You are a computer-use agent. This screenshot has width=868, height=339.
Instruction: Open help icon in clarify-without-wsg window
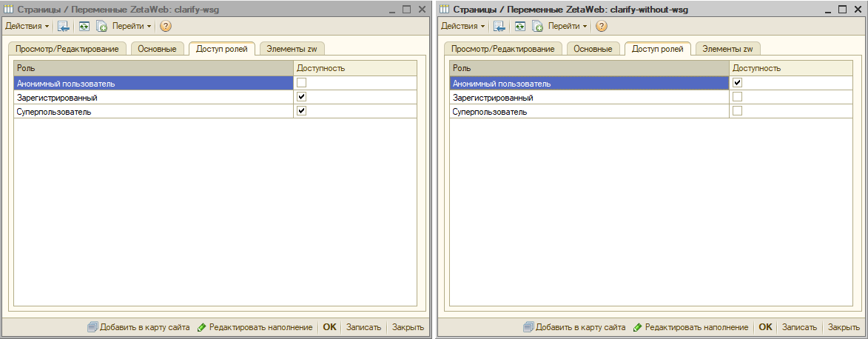(601, 26)
